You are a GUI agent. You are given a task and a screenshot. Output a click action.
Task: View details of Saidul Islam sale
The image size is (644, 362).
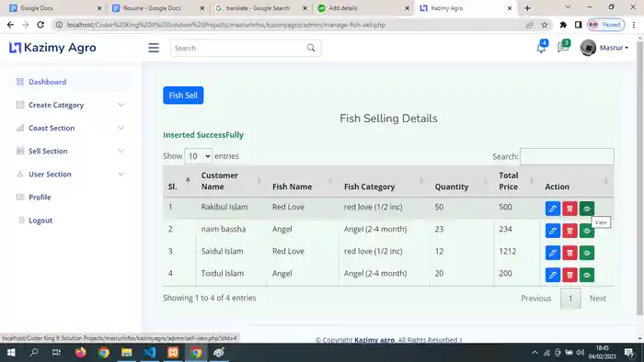pos(587,253)
